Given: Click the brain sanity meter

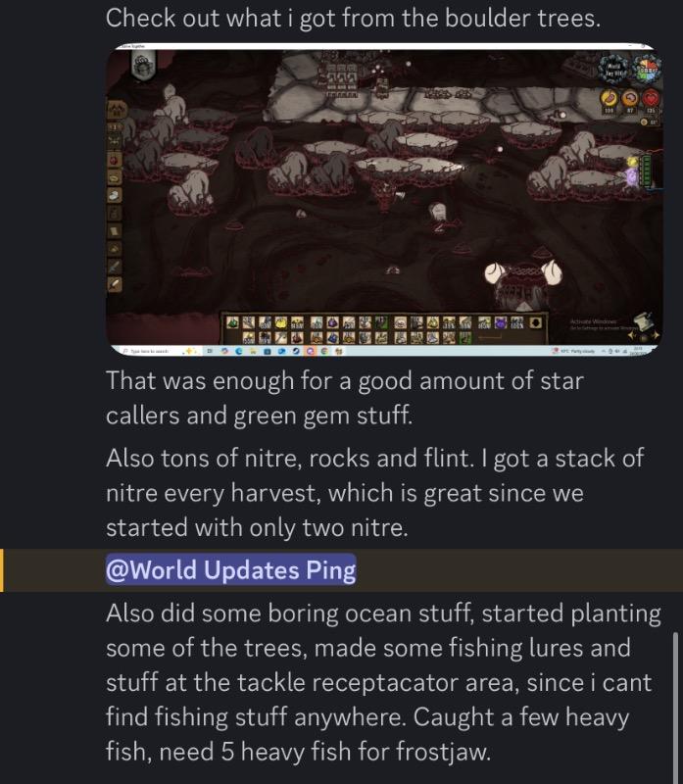Looking at the screenshot, I should (x=630, y=97).
